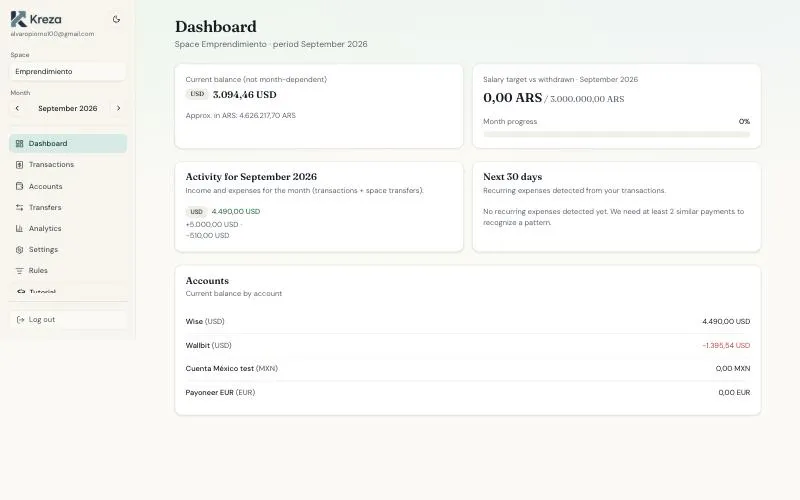Click the Dashboard page title
800x500 pixels.
(216, 27)
